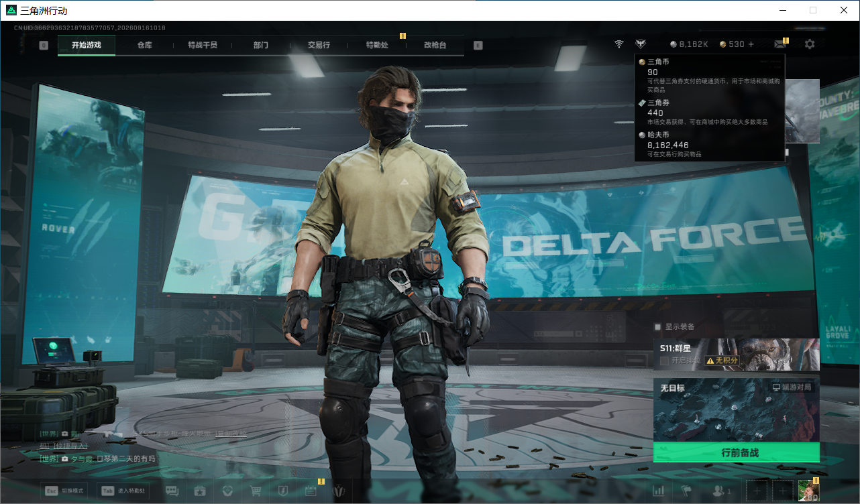Switch to the 改枪台 tab
Viewport: 860px width, 504px height.
tap(435, 46)
